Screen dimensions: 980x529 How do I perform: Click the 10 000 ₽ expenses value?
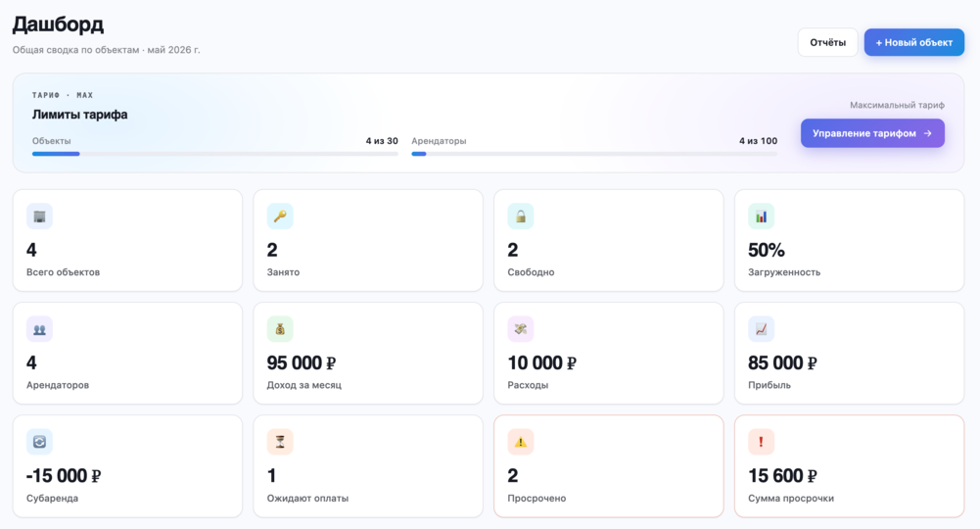click(541, 362)
